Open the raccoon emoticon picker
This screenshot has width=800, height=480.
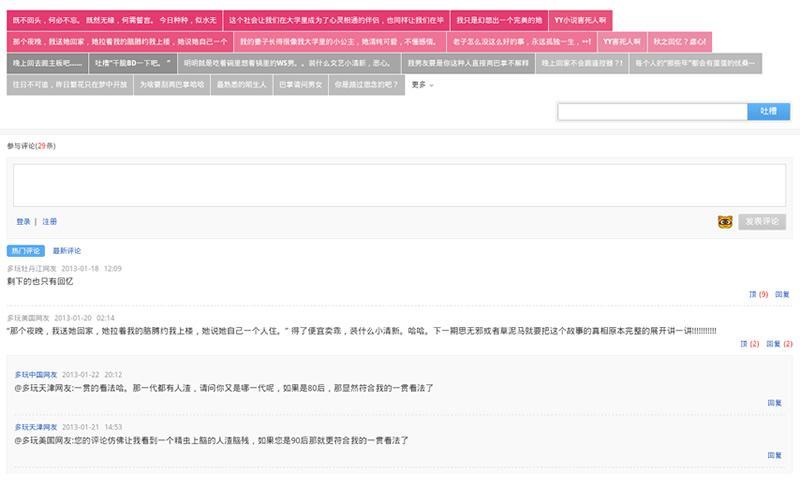point(725,222)
